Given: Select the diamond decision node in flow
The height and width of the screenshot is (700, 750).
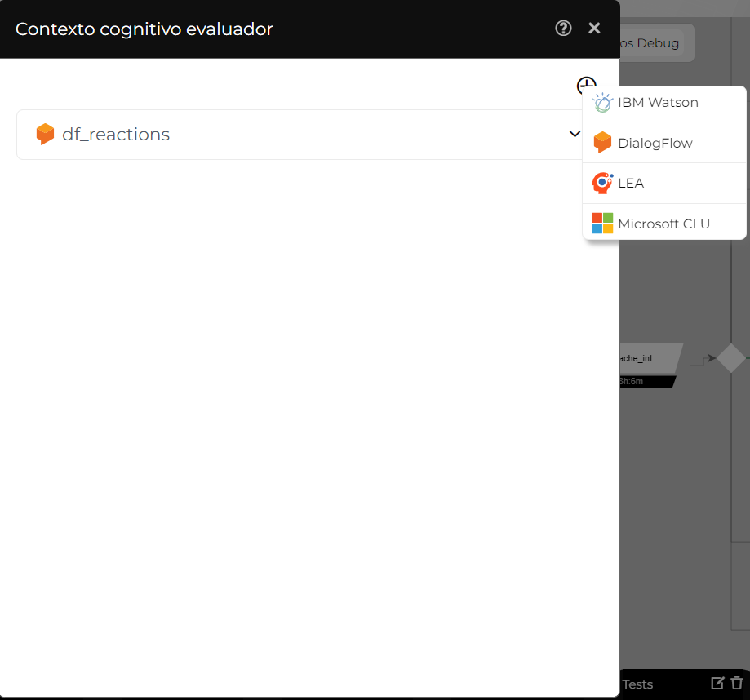Looking at the screenshot, I should (731, 357).
